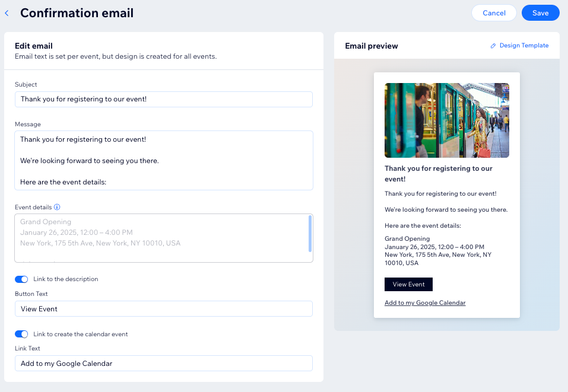The width and height of the screenshot is (568, 392).
Task: Open Add to my Google Calendar preview link
Action: pyautogui.click(x=425, y=302)
